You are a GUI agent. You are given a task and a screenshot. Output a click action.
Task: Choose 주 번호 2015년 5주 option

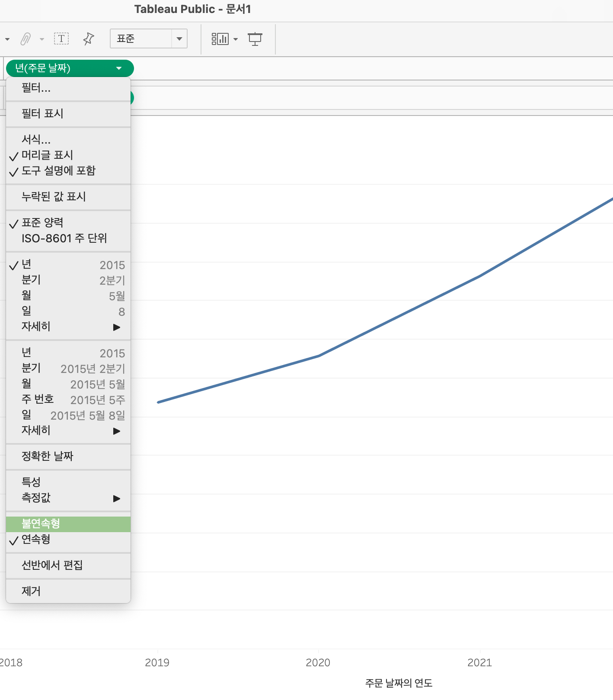coord(68,399)
